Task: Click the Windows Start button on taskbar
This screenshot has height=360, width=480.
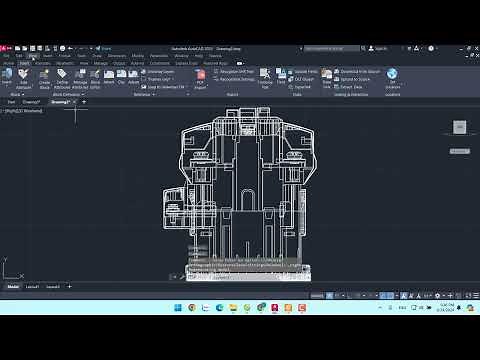Action: [x=178, y=308]
